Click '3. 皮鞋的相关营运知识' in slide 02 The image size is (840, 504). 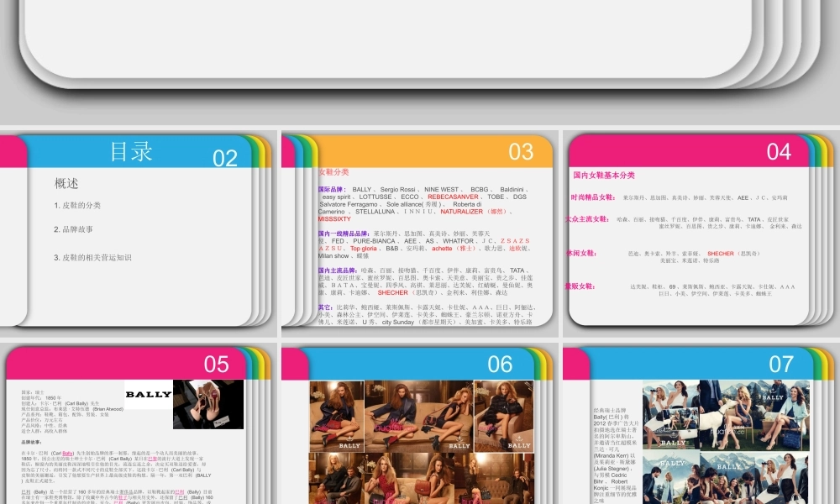click(92, 258)
